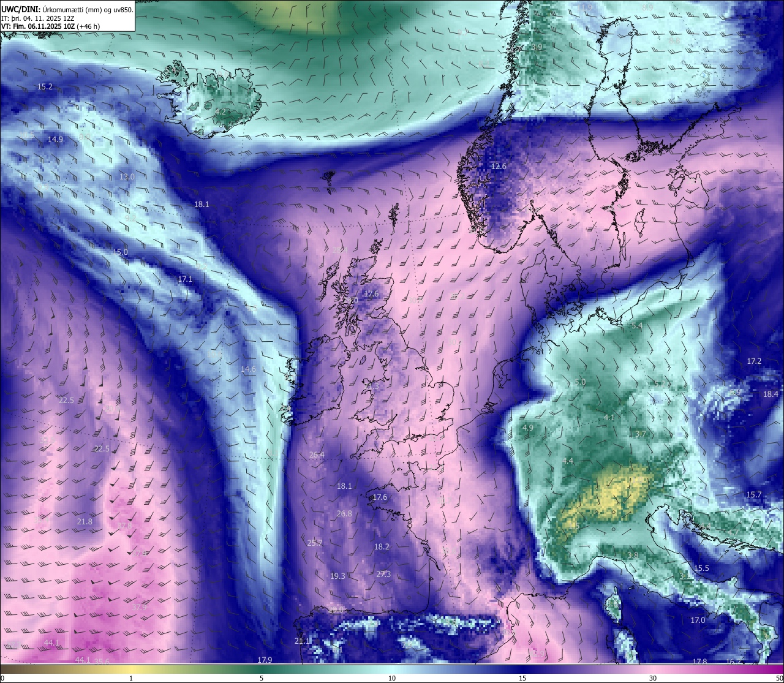Click the 17.9 value at map bottom
The height and width of the screenshot is (683, 784).
tap(264, 660)
